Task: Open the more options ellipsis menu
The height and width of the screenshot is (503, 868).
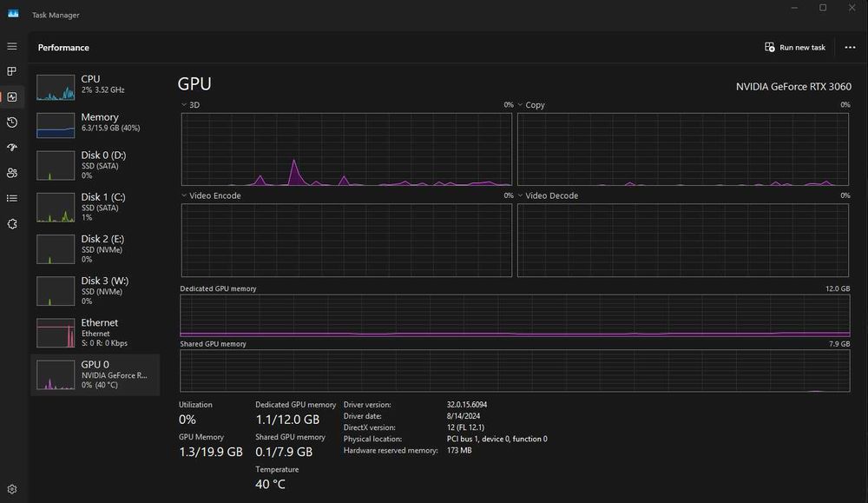Action: coord(850,48)
